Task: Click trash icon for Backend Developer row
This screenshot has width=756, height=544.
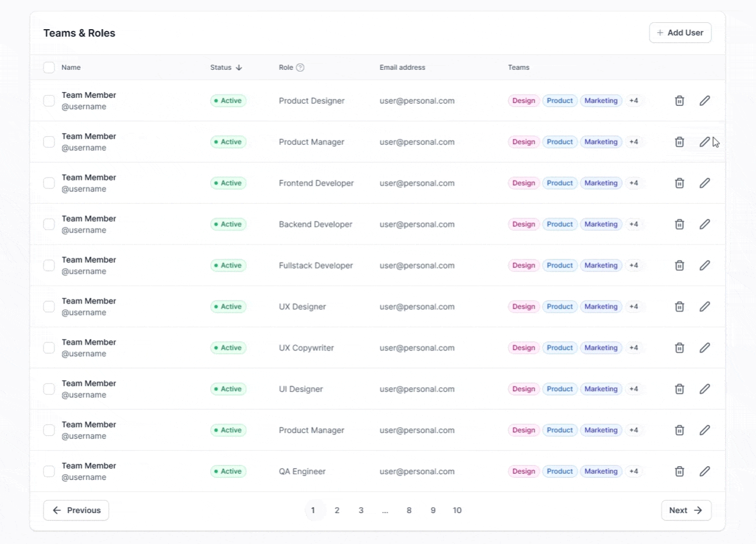Action: [x=679, y=224]
